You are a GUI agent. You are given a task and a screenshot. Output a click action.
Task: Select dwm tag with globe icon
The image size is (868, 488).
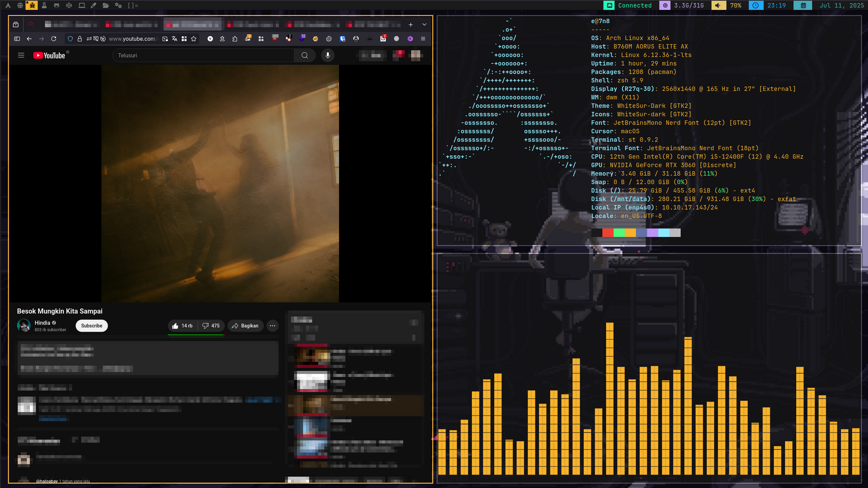pos(20,5)
